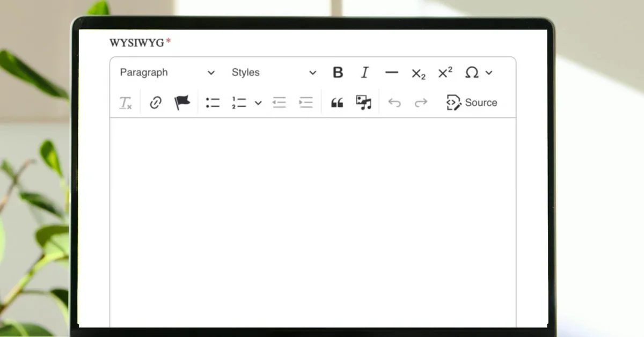Screen dimensions: 644x337
Task: Insert a block quote
Action: [x=337, y=103]
